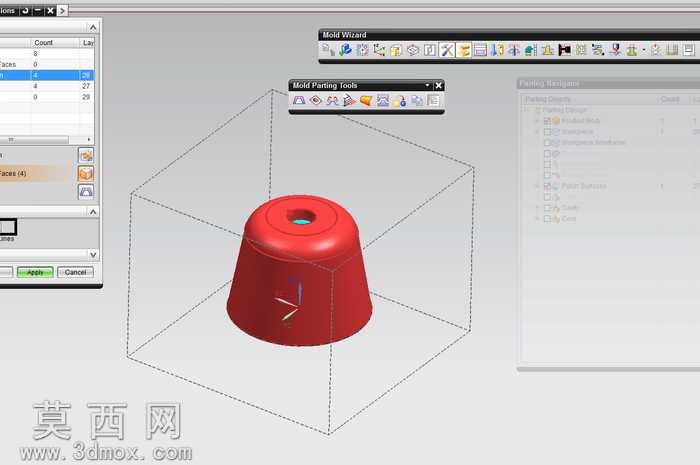This screenshot has height=465, width=700.
Task: Toggle the Workpiece Wireframe checkbox
Action: click(x=547, y=143)
